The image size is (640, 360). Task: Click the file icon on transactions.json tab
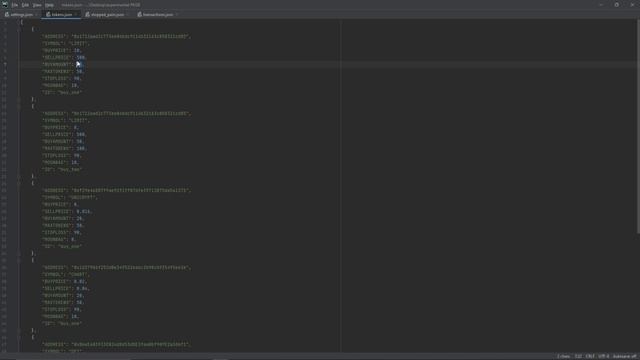[x=140, y=15]
